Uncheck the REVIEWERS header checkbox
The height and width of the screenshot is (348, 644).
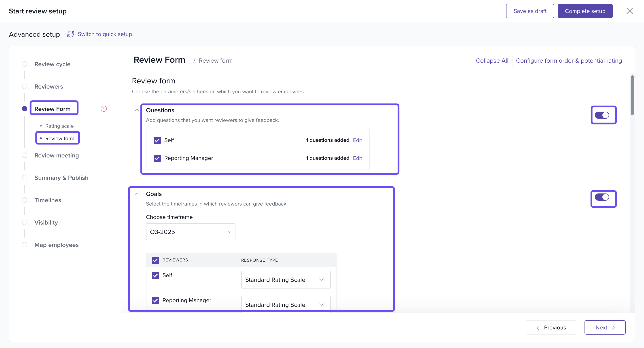tap(155, 260)
